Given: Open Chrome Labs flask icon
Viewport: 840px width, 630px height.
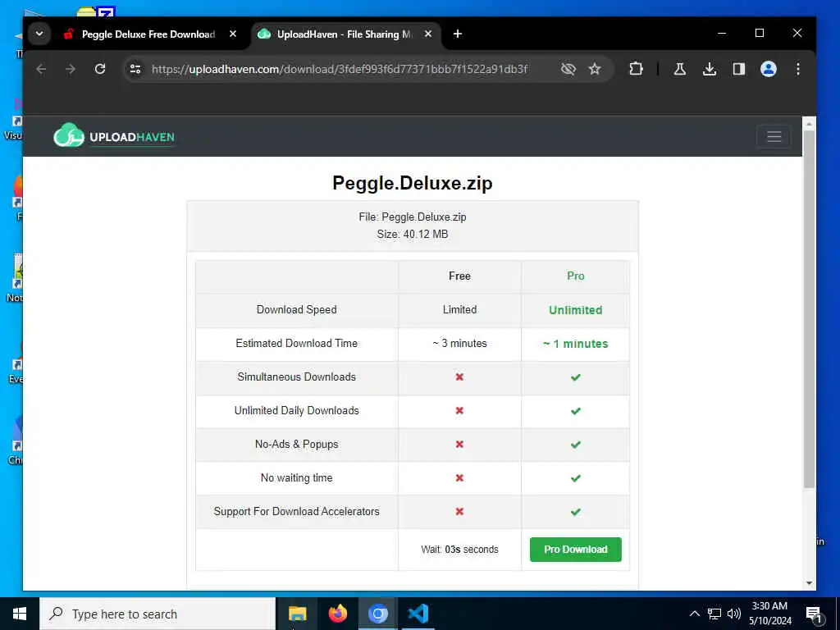Looking at the screenshot, I should pyautogui.click(x=680, y=69).
